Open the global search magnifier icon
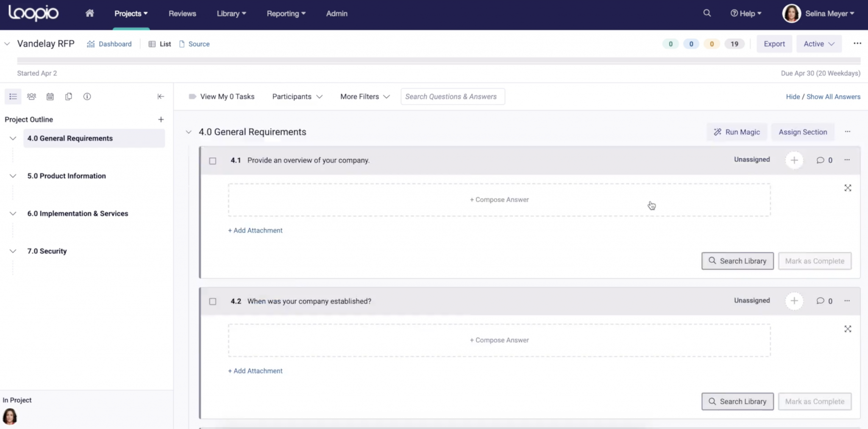Image resolution: width=868 pixels, height=429 pixels. pos(707,13)
